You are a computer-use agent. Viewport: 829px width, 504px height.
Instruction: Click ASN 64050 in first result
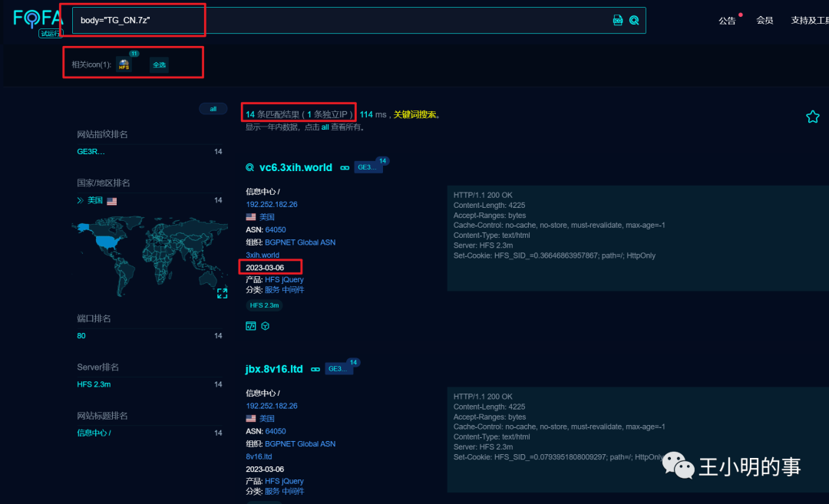pyautogui.click(x=275, y=230)
